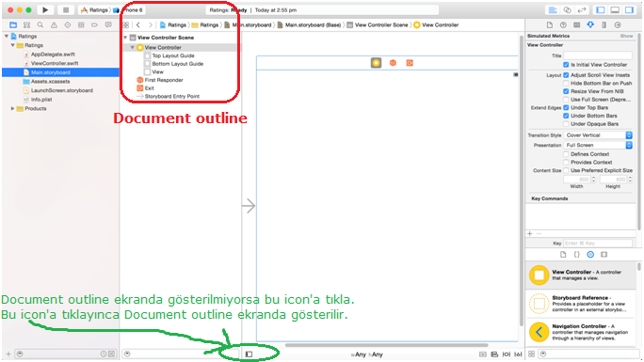The height and width of the screenshot is (362, 644).
Task: Show the Quick Help inspector
Action: pyautogui.click(x=563, y=25)
